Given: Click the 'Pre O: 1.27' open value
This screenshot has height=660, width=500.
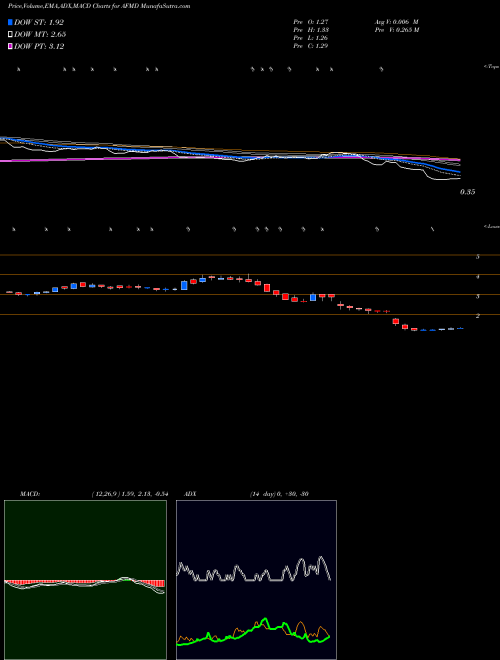Looking at the screenshot, I should [311, 22].
